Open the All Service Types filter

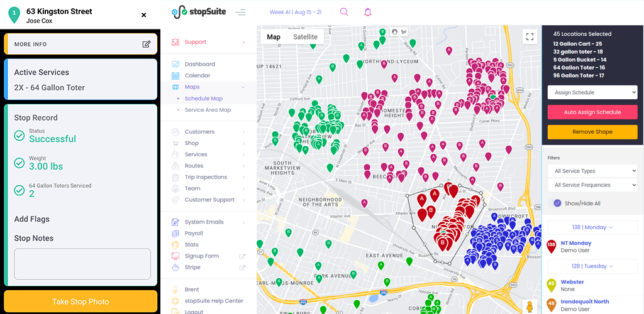coord(592,171)
